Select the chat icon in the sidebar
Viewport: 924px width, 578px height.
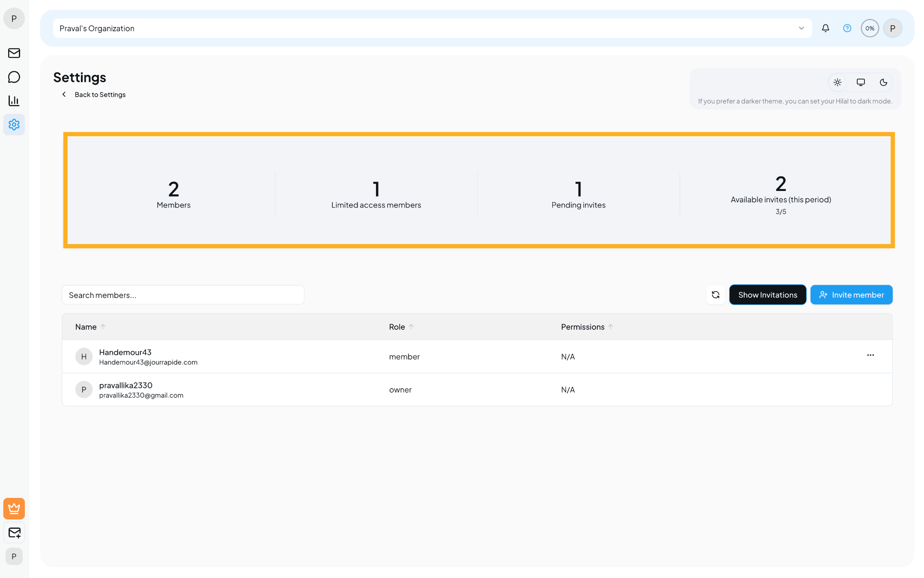tap(14, 77)
